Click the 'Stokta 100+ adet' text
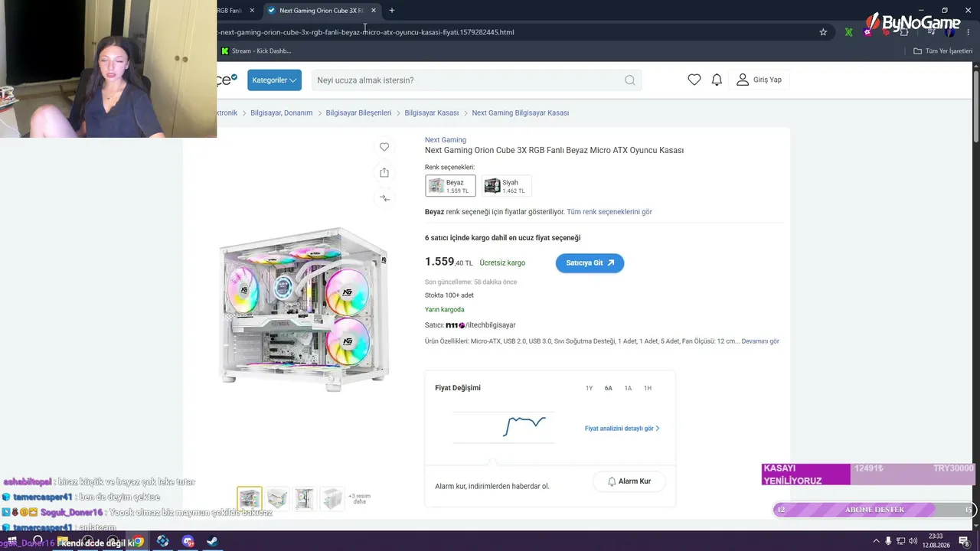This screenshot has height=551, width=980. click(449, 295)
